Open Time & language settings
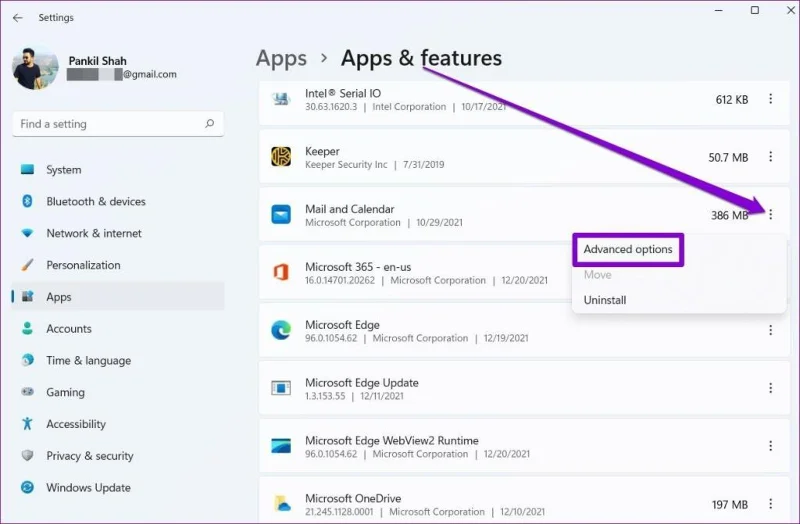 click(118, 360)
